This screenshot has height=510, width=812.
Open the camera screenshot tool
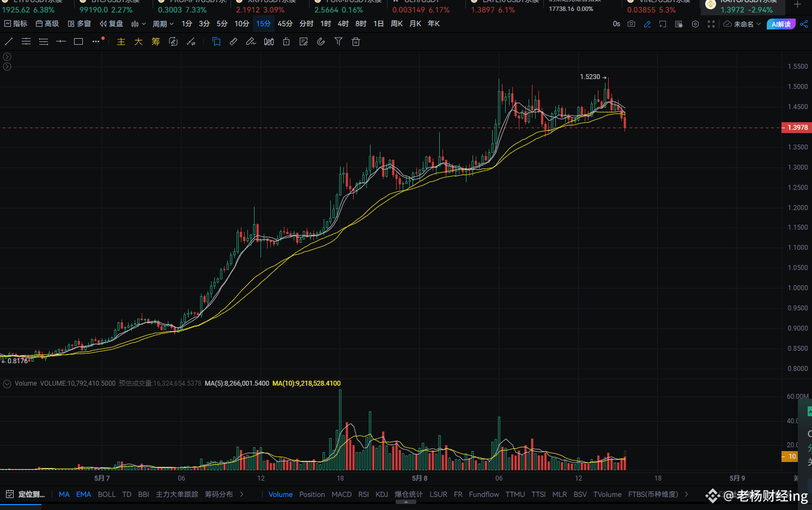coord(631,24)
